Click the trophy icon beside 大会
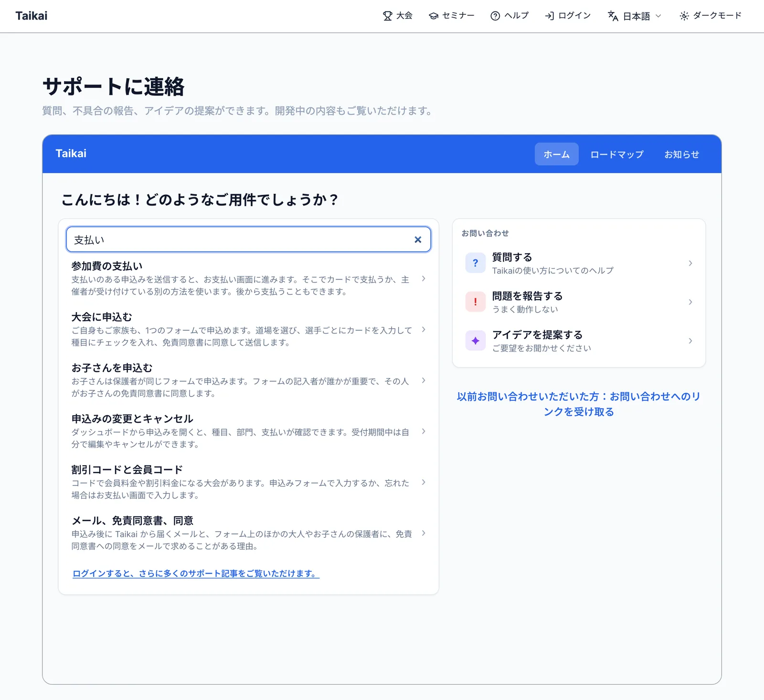764x700 pixels. point(387,16)
